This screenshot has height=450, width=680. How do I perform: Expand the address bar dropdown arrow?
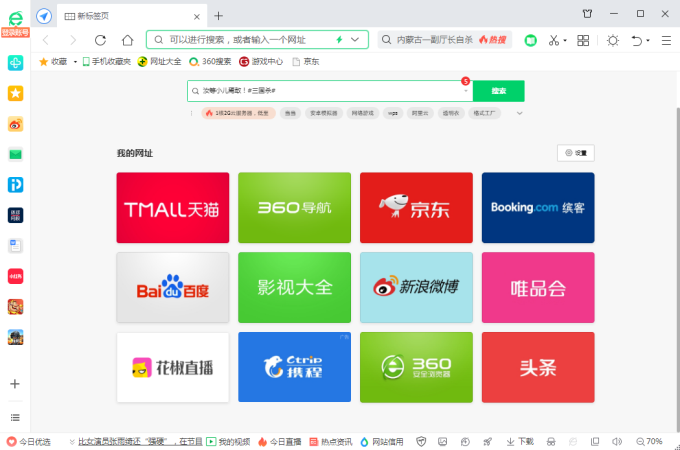click(x=355, y=40)
